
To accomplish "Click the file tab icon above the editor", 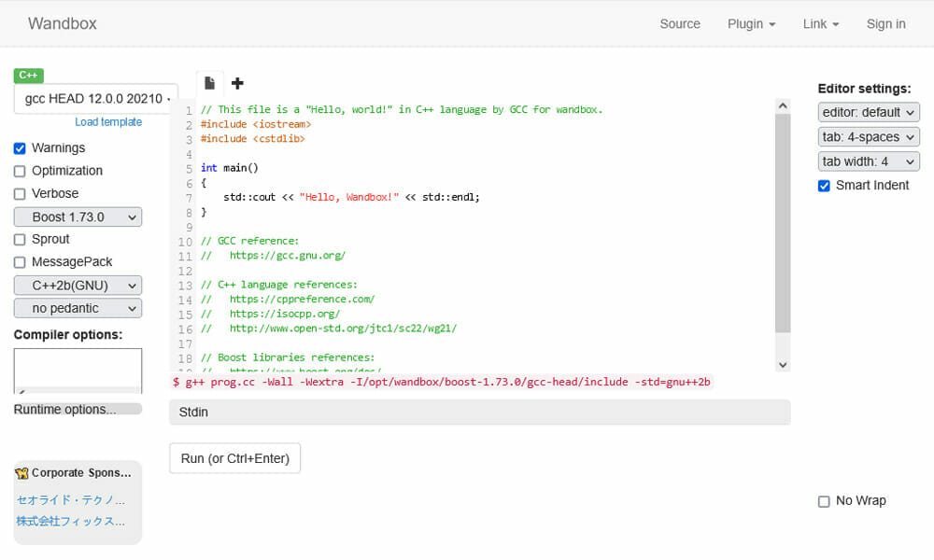I will [210, 83].
